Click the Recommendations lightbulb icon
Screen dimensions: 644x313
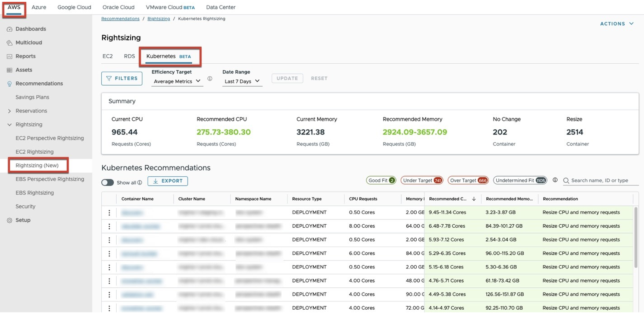[x=9, y=84]
